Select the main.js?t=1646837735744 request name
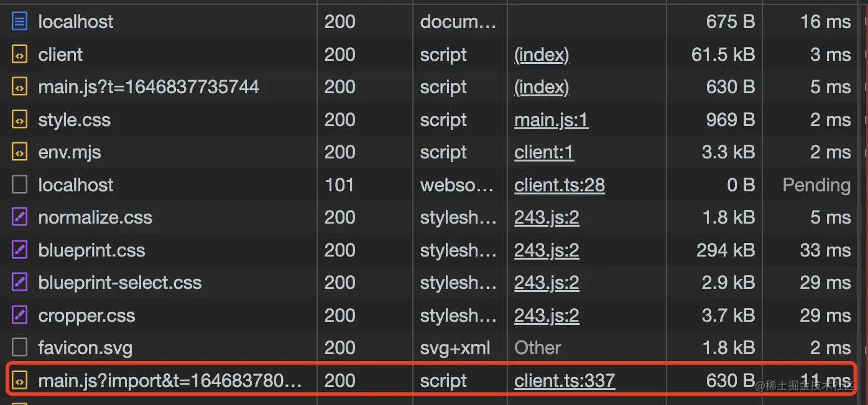 pyautogui.click(x=149, y=87)
